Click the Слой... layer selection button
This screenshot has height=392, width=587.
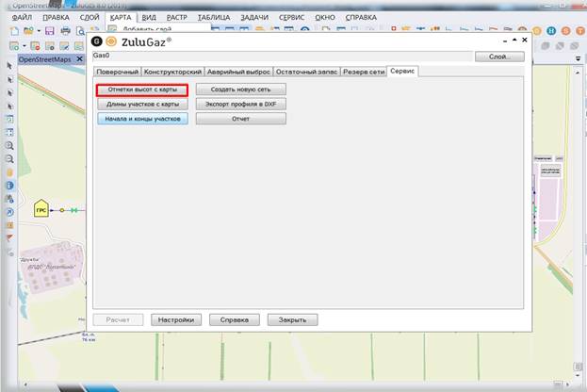pos(499,57)
